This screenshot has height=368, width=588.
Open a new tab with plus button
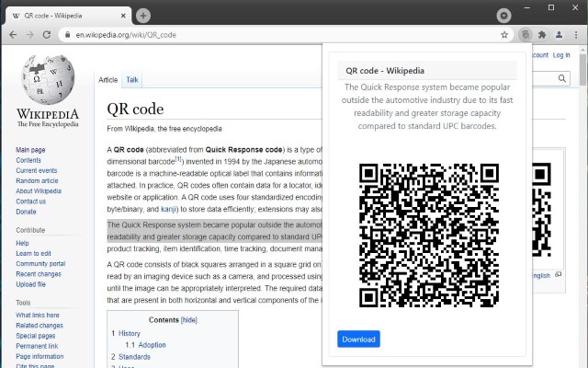143,16
